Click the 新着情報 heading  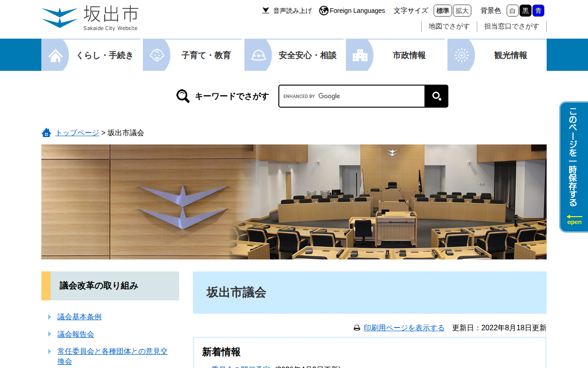221,352
